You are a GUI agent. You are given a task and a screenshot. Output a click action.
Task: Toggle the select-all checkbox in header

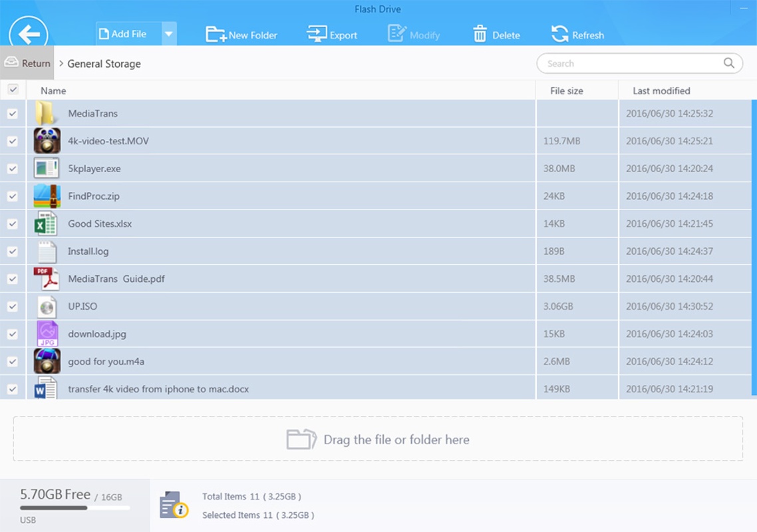13,89
